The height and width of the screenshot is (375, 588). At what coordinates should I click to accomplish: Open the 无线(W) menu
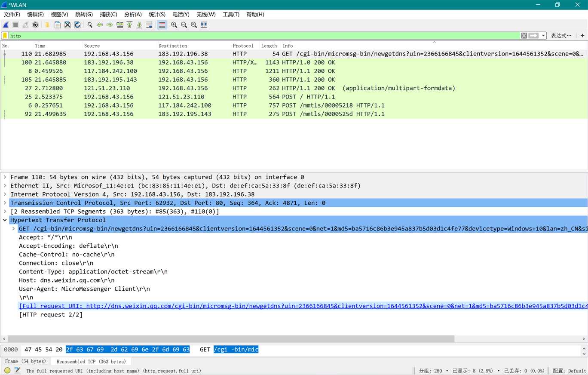[206, 15]
